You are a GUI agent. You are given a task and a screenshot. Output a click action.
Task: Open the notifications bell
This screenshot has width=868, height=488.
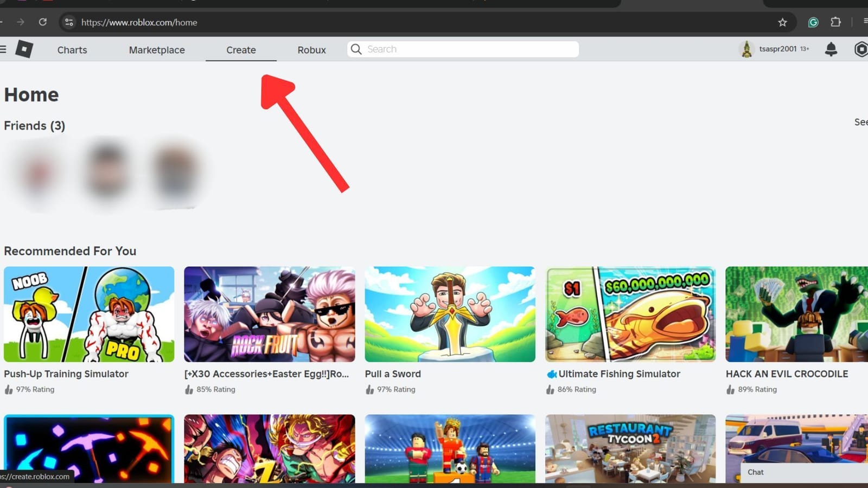pyautogui.click(x=832, y=49)
